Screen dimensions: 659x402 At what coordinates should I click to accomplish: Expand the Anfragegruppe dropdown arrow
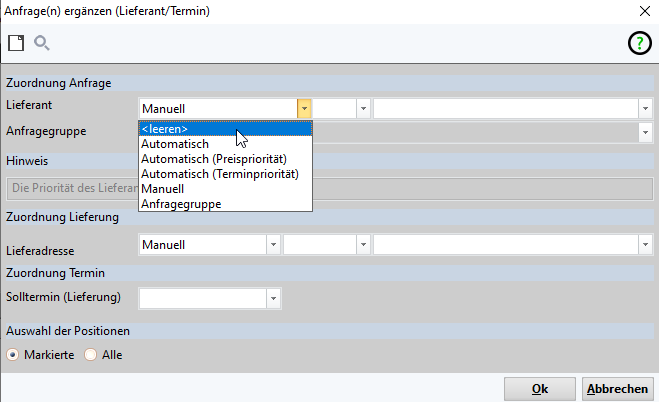pyautogui.click(x=645, y=131)
